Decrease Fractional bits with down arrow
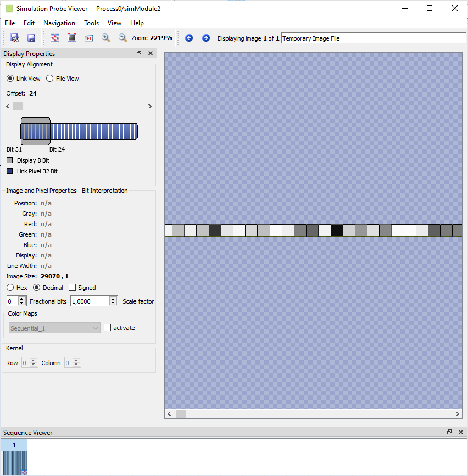Image resolution: width=468 pixels, height=476 pixels. 21,304
